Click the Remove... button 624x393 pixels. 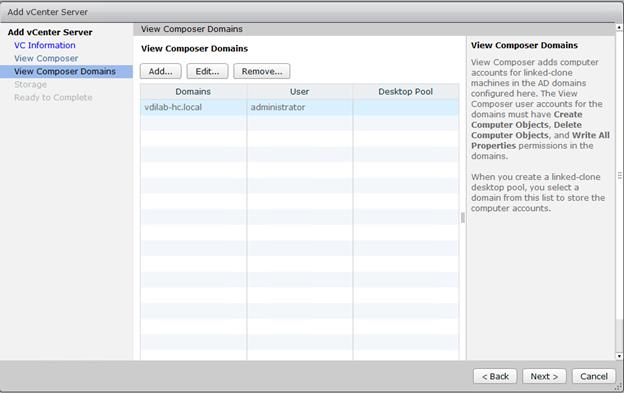coord(262,71)
